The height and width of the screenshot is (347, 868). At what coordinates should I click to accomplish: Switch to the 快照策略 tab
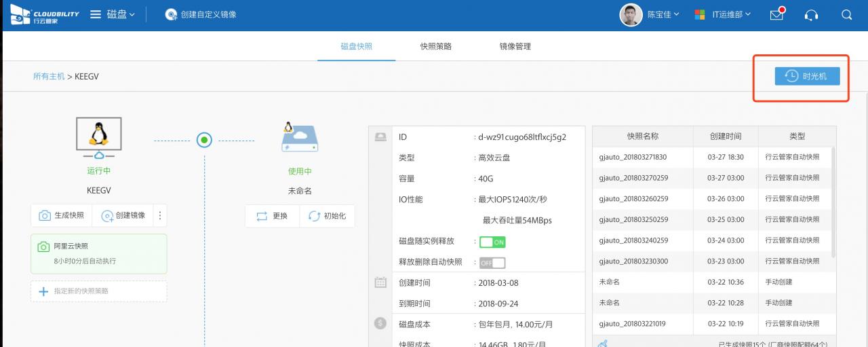tap(435, 46)
